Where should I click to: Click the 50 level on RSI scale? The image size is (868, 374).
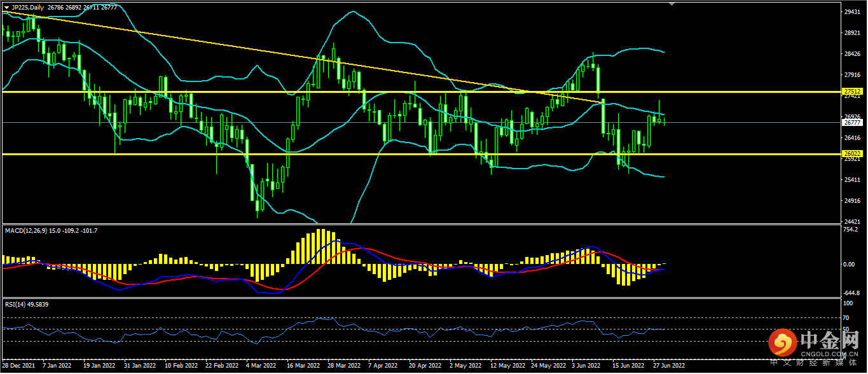pos(846,329)
